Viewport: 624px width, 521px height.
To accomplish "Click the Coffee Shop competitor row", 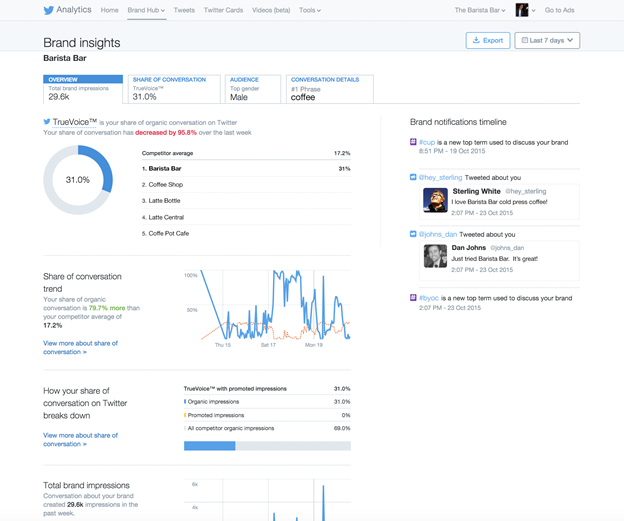I will pos(246,185).
